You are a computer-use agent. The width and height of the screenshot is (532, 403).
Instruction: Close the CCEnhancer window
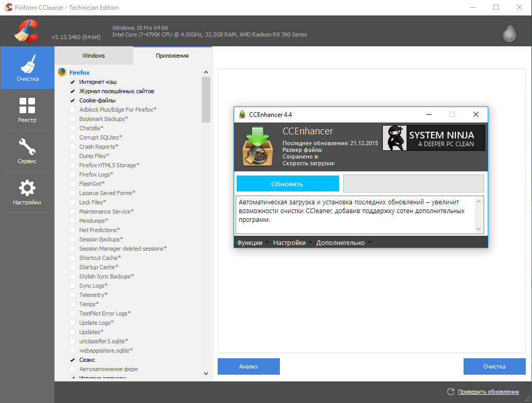476,114
